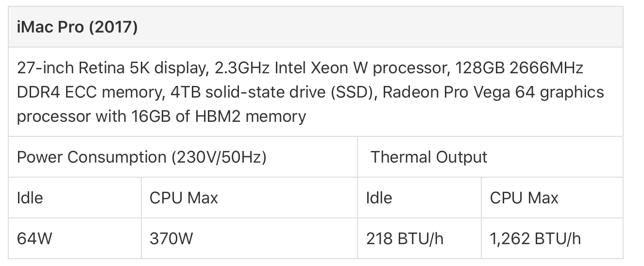This screenshot has height=266, width=644.
Task: Click the 4TB solid-state drive (SSD) text
Action: click(272, 92)
